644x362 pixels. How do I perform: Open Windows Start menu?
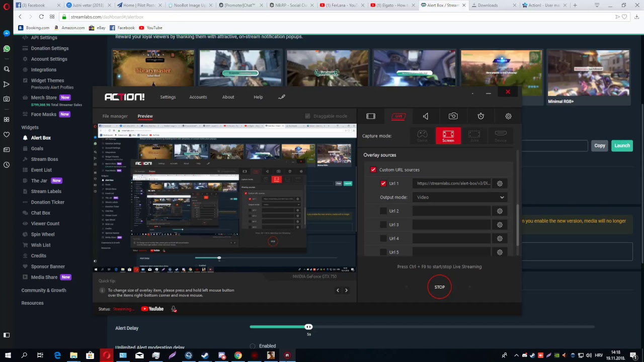8,355
